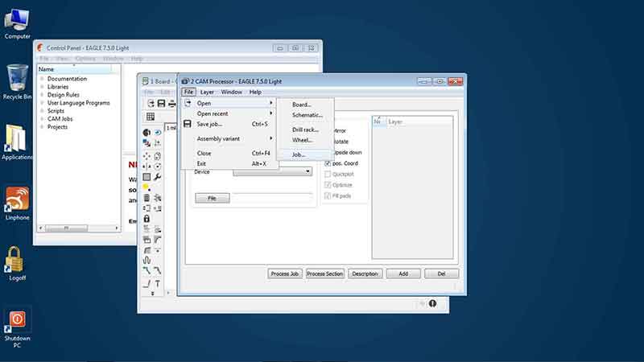Select the Group tool in Board toolbar
The image size is (644, 362).
point(147,177)
